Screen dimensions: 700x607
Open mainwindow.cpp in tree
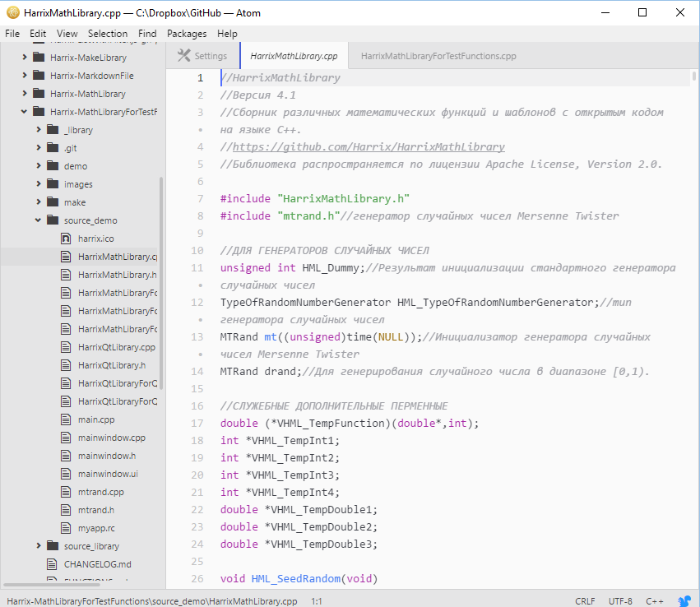coord(112,438)
